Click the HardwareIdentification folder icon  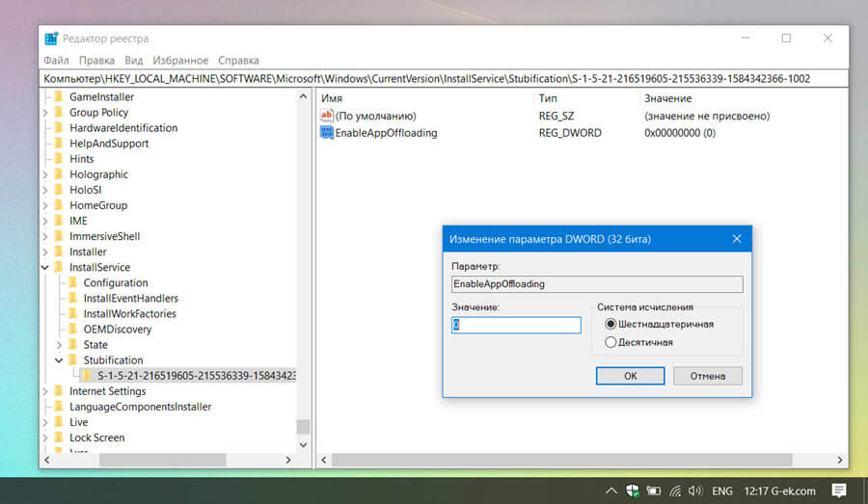[x=59, y=128]
